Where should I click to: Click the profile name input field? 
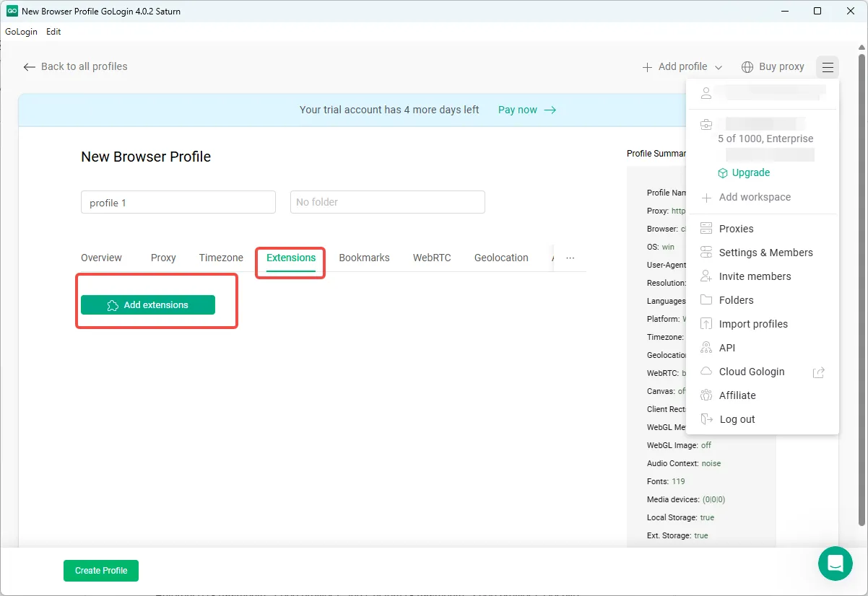pos(178,203)
